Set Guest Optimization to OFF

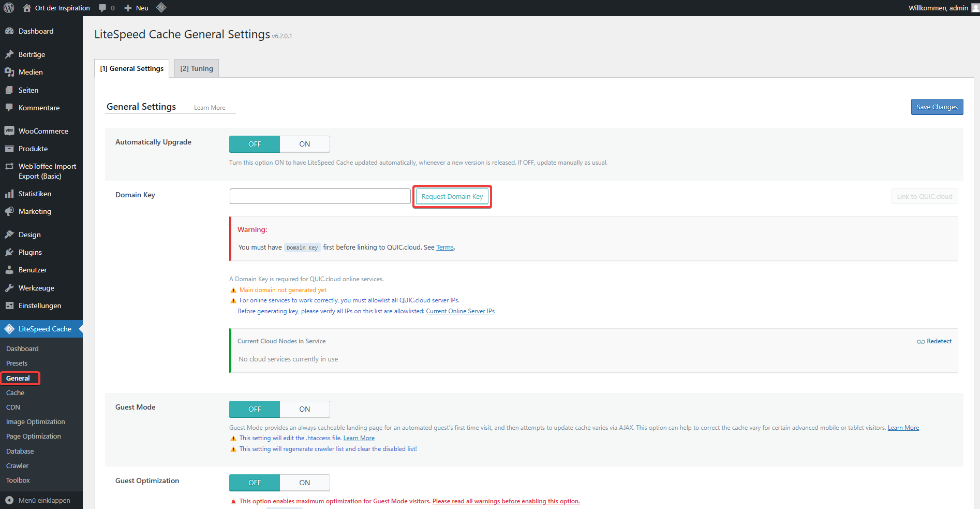pyautogui.click(x=255, y=483)
